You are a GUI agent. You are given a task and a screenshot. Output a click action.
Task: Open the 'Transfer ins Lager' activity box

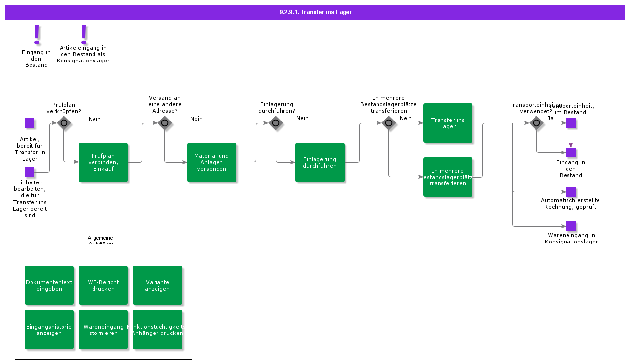[x=448, y=123]
